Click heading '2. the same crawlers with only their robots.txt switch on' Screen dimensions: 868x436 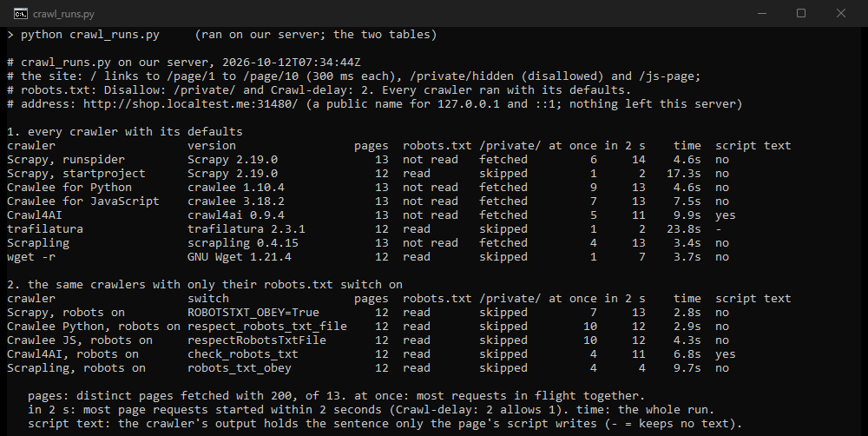pyautogui.click(x=205, y=284)
